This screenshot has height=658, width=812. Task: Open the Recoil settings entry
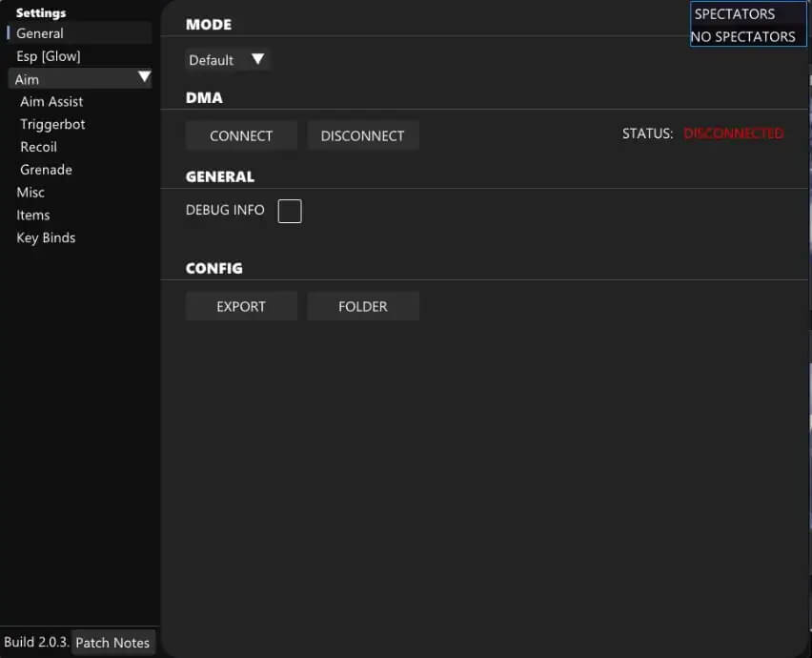[38, 147]
